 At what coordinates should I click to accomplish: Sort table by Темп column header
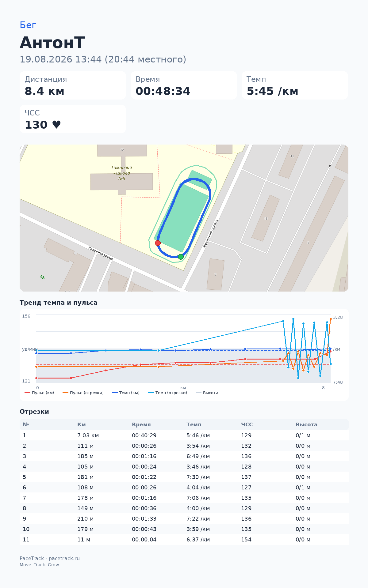[x=194, y=424]
